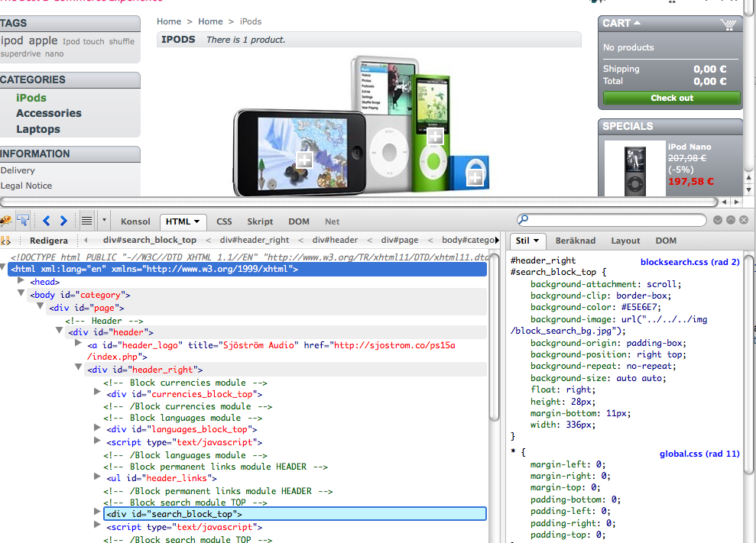Expand the currencies_block_top div node

(97, 393)
